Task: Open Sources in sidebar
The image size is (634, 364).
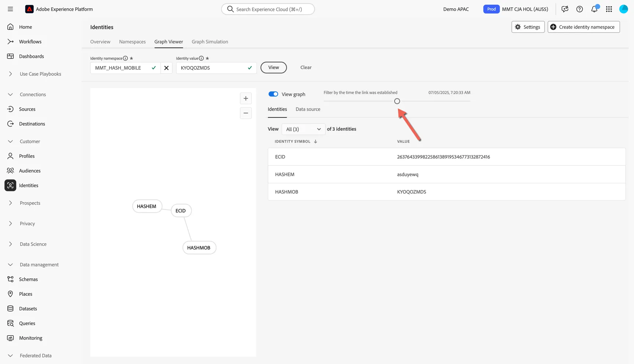Action: pos(27,109)
